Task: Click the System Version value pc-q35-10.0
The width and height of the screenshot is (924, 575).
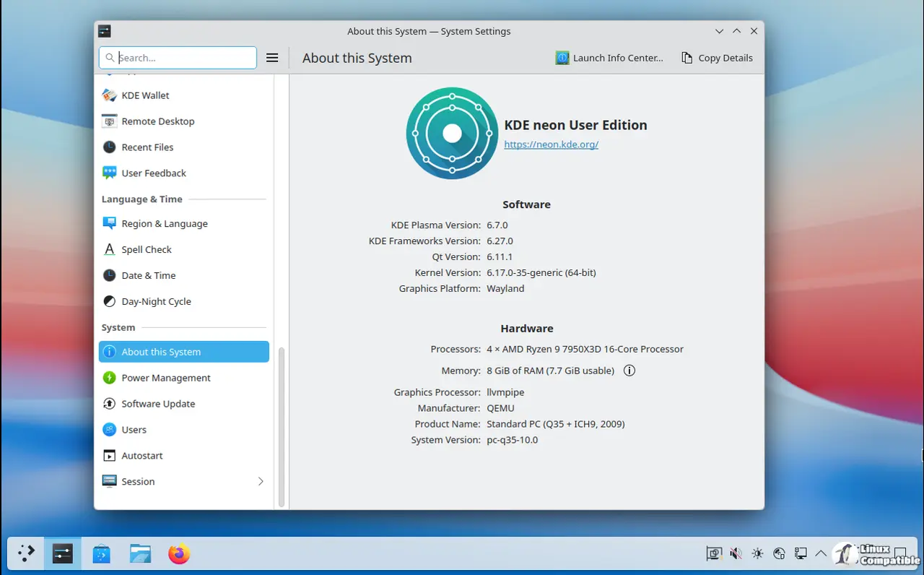Action: point(513,440)
